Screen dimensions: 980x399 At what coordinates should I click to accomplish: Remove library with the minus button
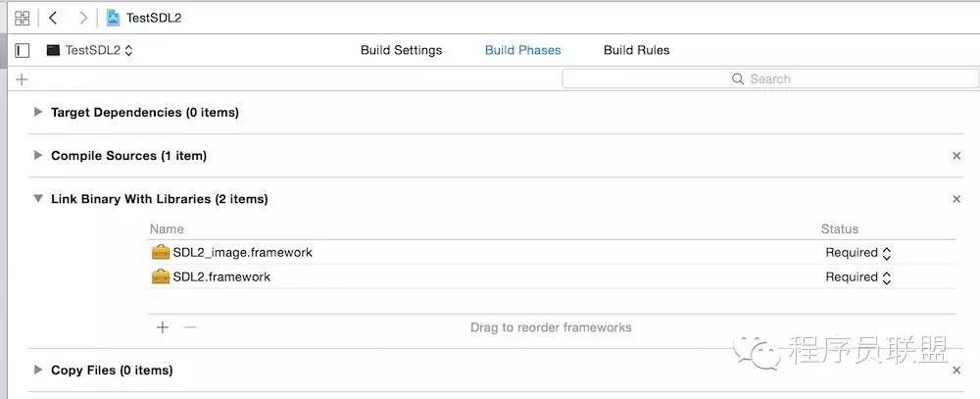(x=190, y=327)
